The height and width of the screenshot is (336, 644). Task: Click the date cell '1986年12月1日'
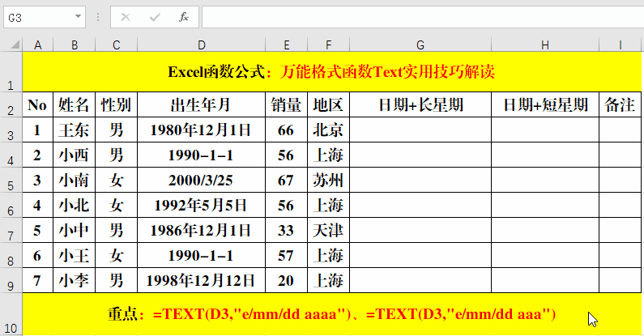tap(201, 230)
